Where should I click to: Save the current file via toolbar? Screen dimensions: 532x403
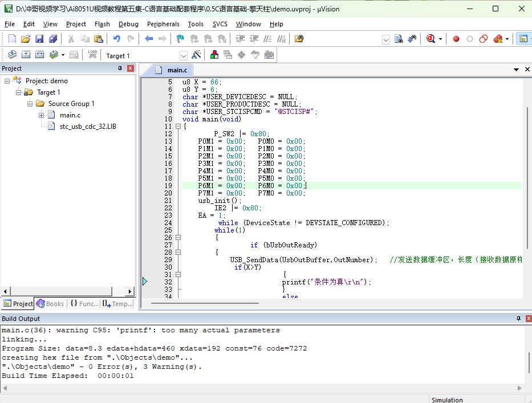pyautogui.click(x=39, y=39)
